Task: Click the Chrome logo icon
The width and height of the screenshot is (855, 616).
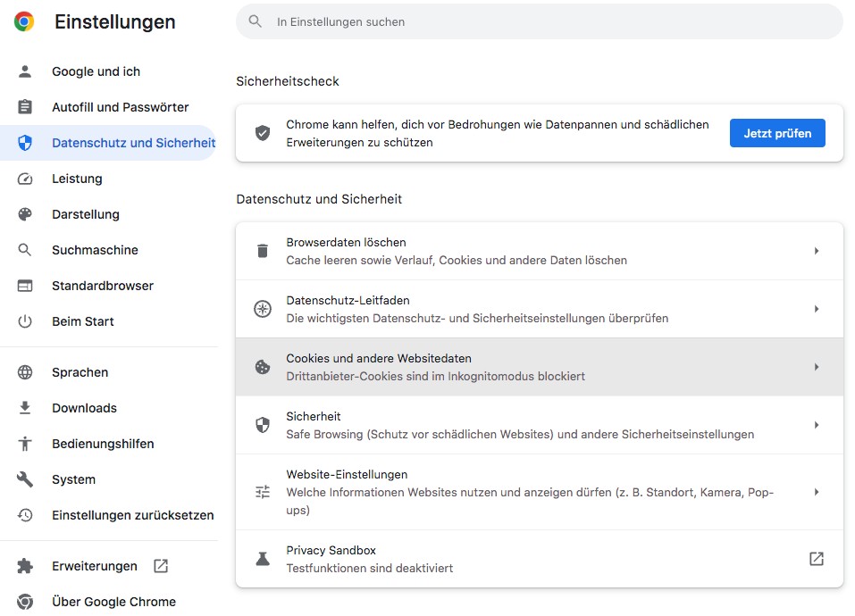Action: [x=24, y=22]
